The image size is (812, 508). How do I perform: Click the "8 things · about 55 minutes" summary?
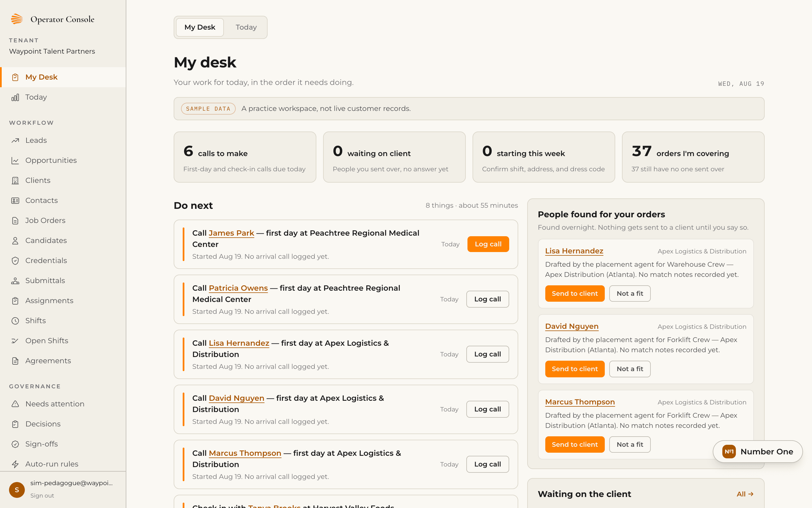pos(472,206)
